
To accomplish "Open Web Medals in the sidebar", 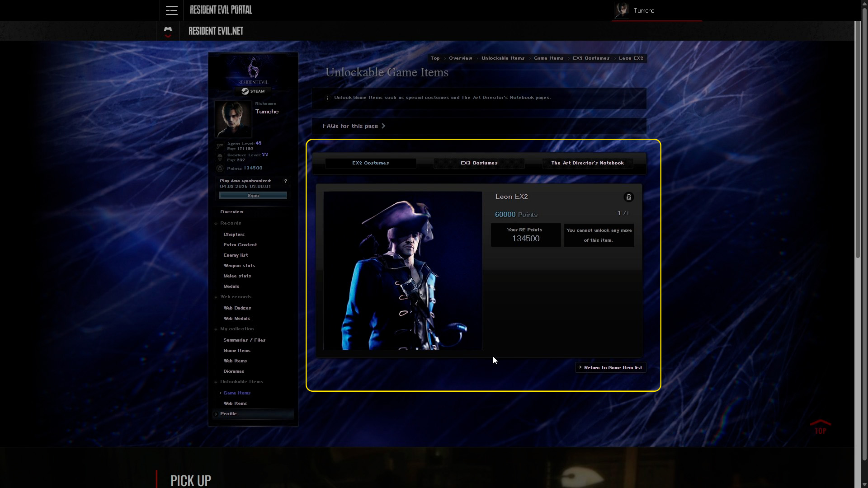I will [x=237, y=319].
